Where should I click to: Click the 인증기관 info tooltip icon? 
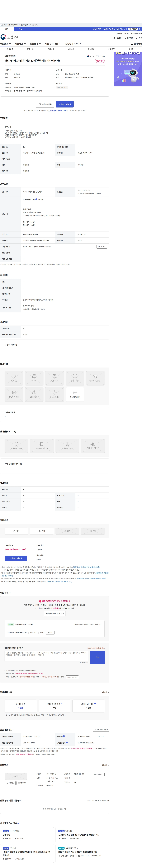pyautogui.click(x=64, y=736)
